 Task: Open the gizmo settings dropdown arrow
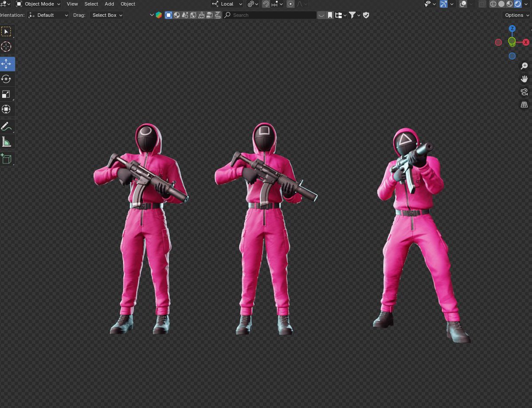[452, 4]
